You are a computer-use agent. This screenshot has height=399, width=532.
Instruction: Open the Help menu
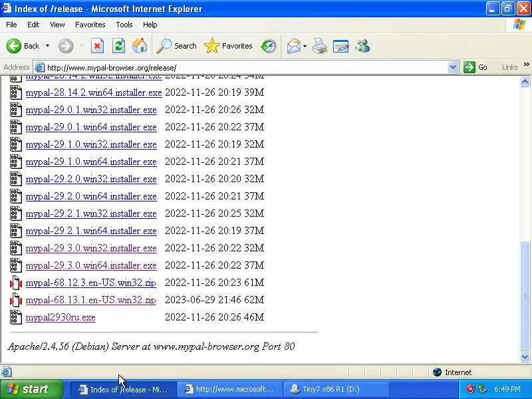[x=150, y=25]
